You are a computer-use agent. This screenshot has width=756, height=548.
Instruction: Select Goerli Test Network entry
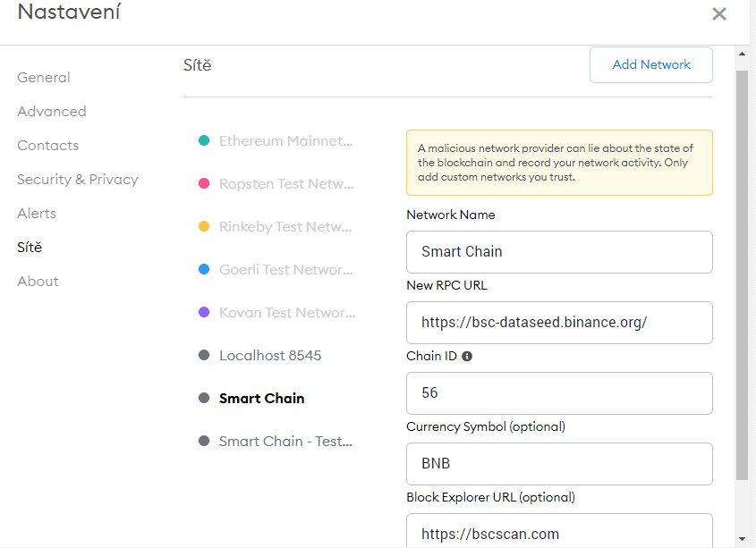[x=285, y=270]
